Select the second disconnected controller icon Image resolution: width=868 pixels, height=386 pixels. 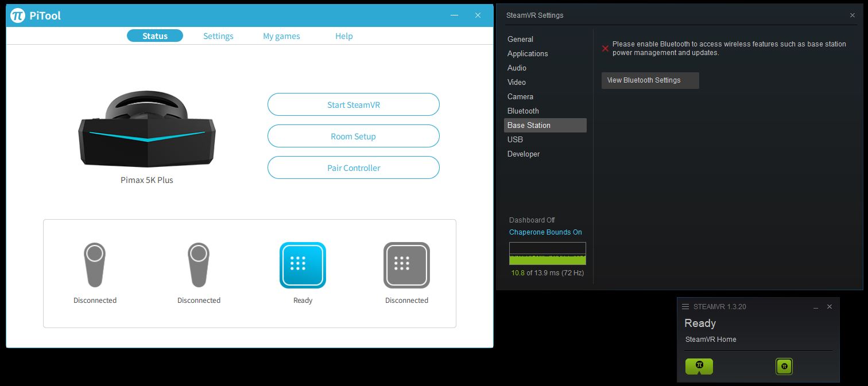[199, 264]
